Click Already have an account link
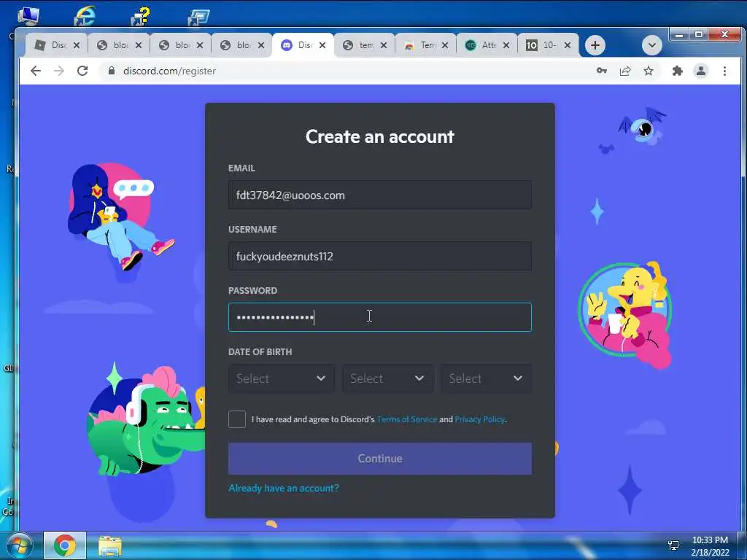 (x=284, y=488)
